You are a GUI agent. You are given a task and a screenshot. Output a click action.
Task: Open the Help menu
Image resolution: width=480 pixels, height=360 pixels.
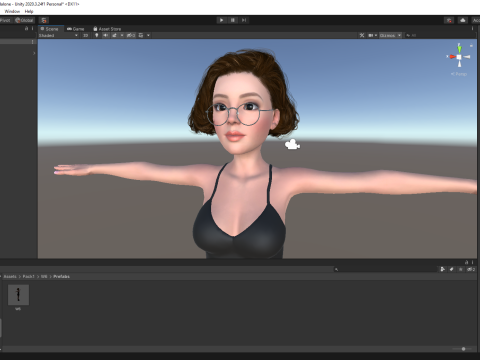pyautogui.click(x=29, y=11)
